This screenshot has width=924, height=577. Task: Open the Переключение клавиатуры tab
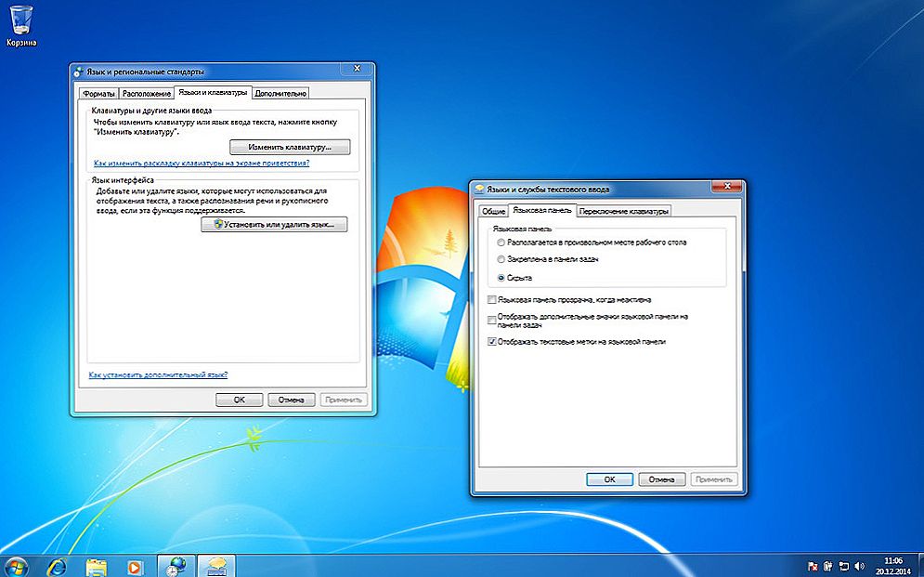pos(624,211)
